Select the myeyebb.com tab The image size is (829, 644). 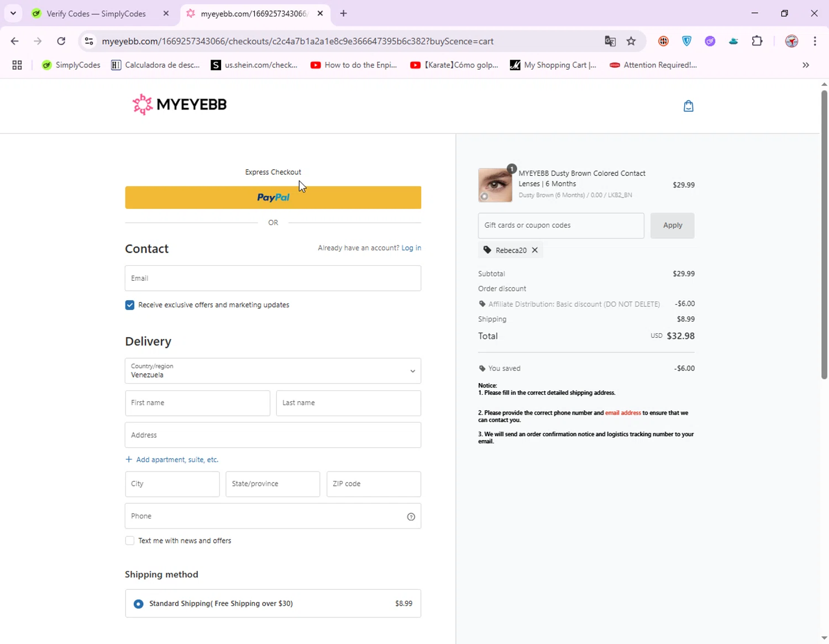coord(254,13)
